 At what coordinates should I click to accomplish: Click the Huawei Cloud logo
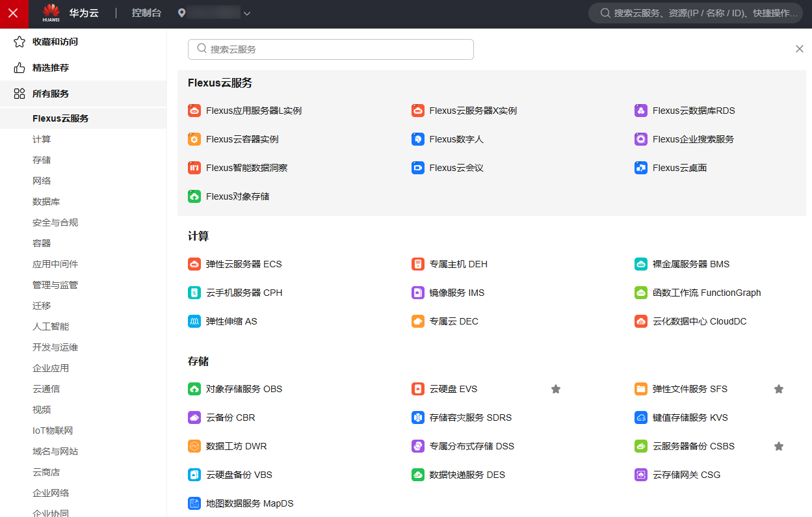[70, 13]
